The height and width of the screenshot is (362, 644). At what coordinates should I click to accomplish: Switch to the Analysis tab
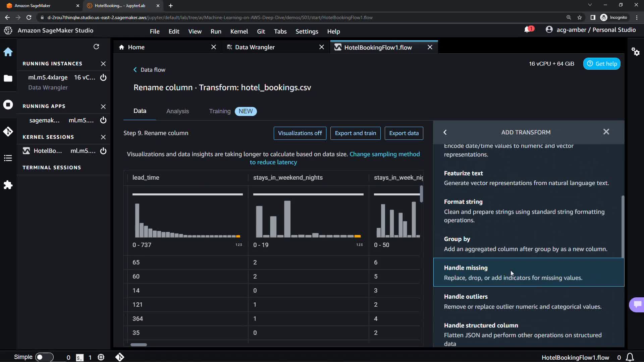point(177,111)
